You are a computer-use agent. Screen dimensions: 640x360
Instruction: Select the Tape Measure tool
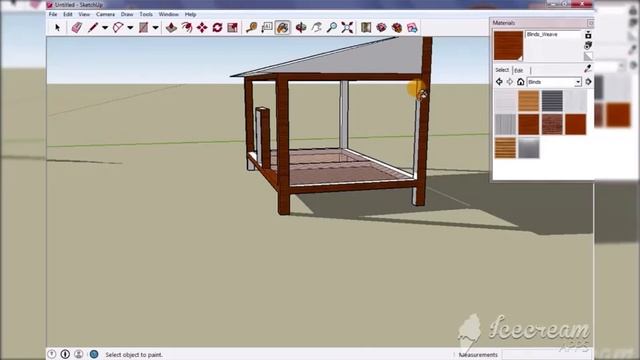251,27
